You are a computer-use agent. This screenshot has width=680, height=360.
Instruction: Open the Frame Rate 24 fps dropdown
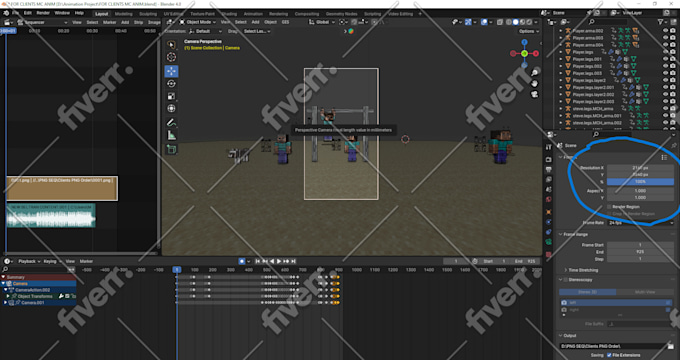[x=641, y=223]
